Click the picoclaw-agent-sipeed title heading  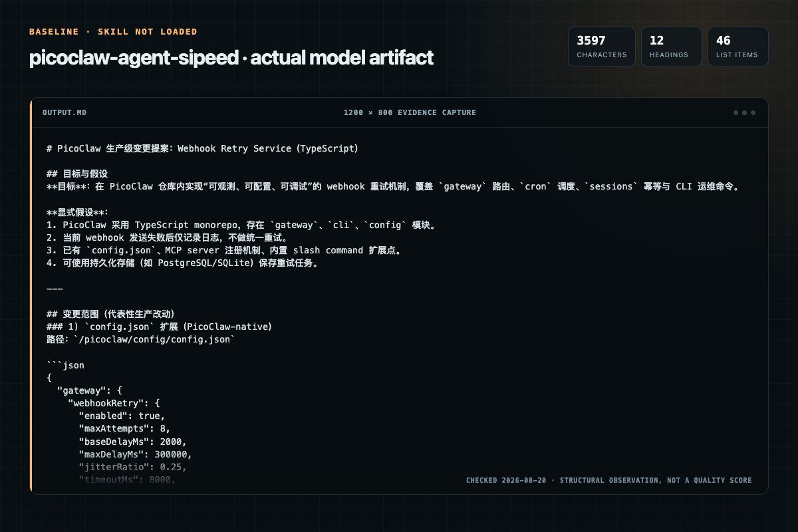(x=231, y=58)
